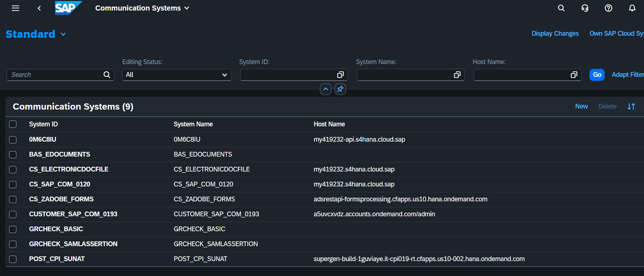Collapse the filter bar header

point(325,89)
